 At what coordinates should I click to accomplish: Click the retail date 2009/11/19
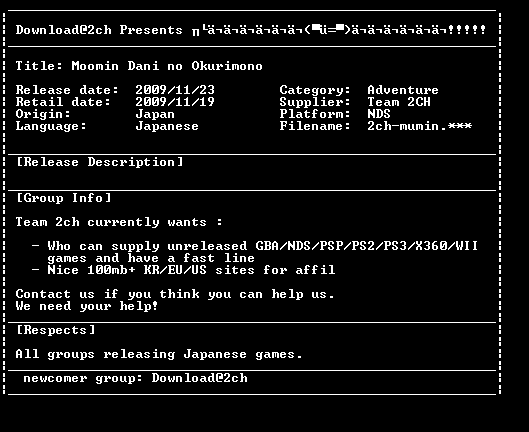(175, 102)
